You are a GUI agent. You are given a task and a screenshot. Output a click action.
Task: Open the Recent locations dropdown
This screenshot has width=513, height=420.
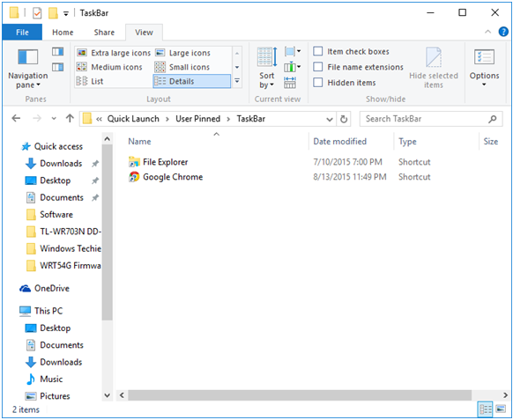pos(54,118)
